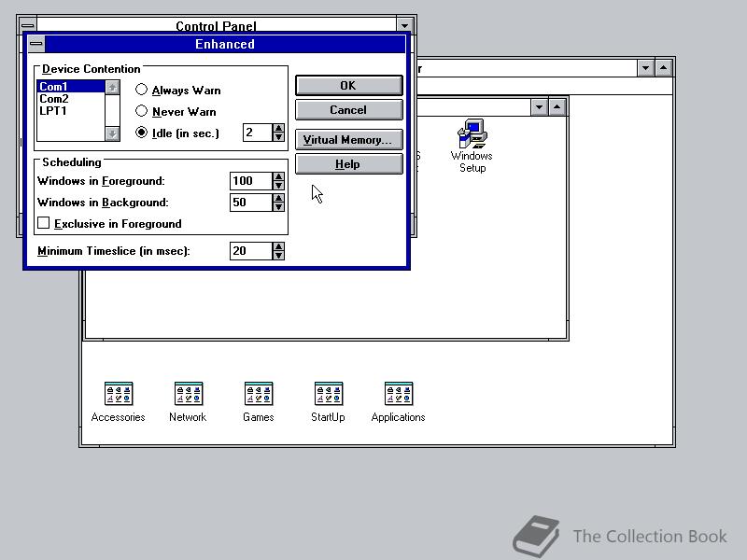Viewport: 747px width, 560px height.
Task: Increase Minimum Timeslice value
Action: (x=278, y=246)
